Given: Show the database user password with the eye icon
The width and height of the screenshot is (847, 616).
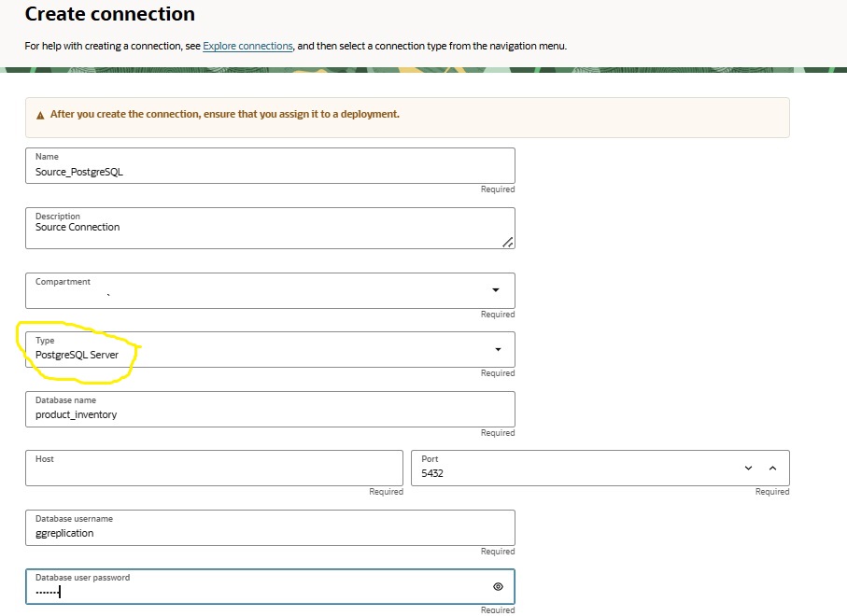Looking at the screenshot, I should (498, 587).
